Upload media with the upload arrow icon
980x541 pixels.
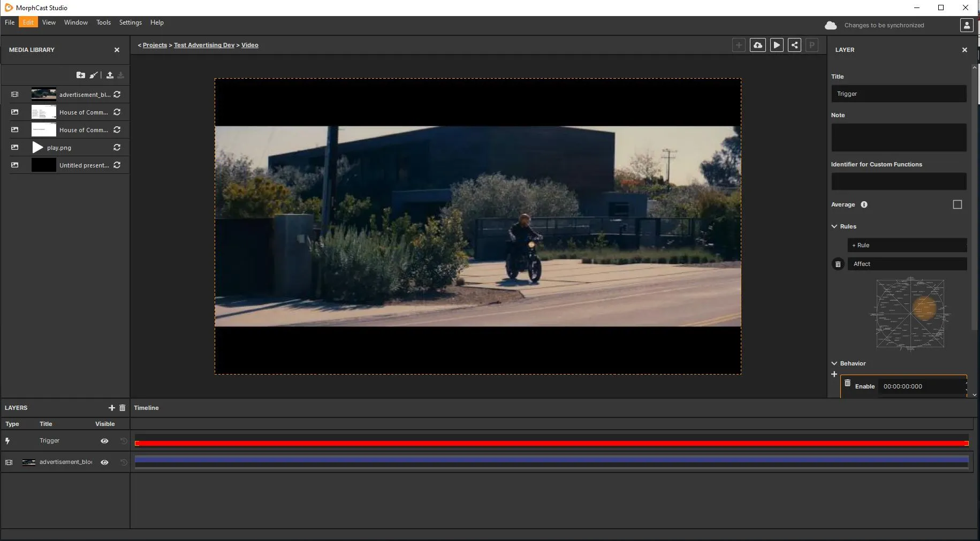(110, 75)
